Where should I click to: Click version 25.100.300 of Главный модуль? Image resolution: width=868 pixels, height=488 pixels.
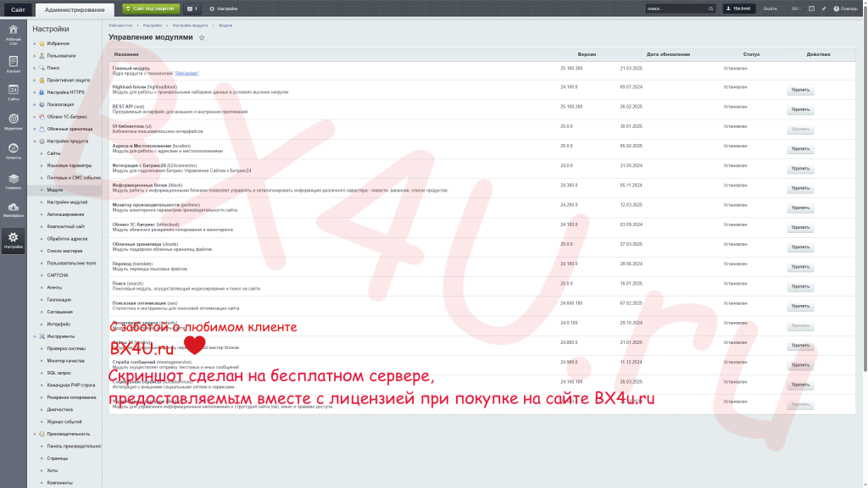coord(571,69)
